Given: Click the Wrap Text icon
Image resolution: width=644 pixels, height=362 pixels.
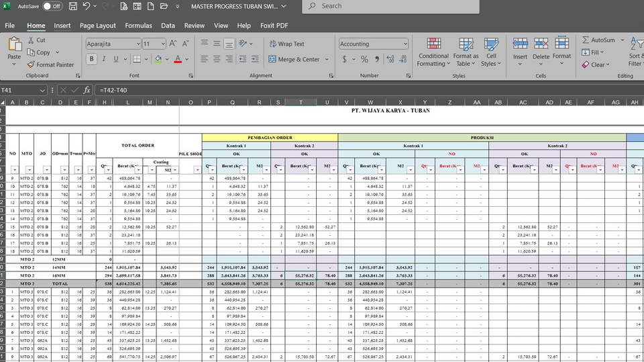Looking at the screenshot, I should tap(273, 44).
